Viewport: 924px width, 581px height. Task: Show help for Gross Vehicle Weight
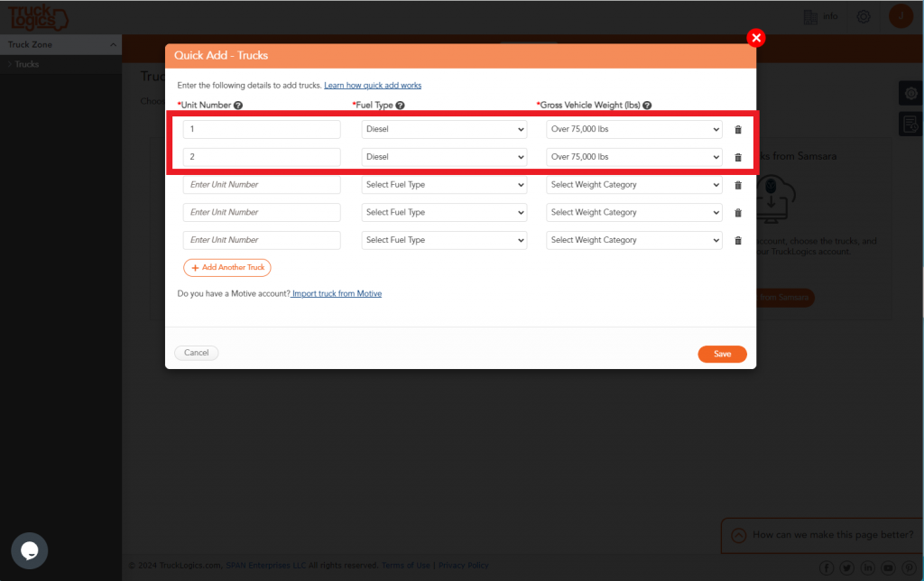(647, 106)
